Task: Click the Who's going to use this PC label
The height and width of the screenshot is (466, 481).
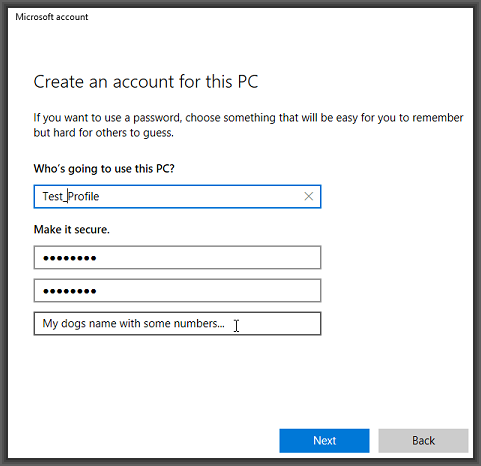Action: coord(104,169)
